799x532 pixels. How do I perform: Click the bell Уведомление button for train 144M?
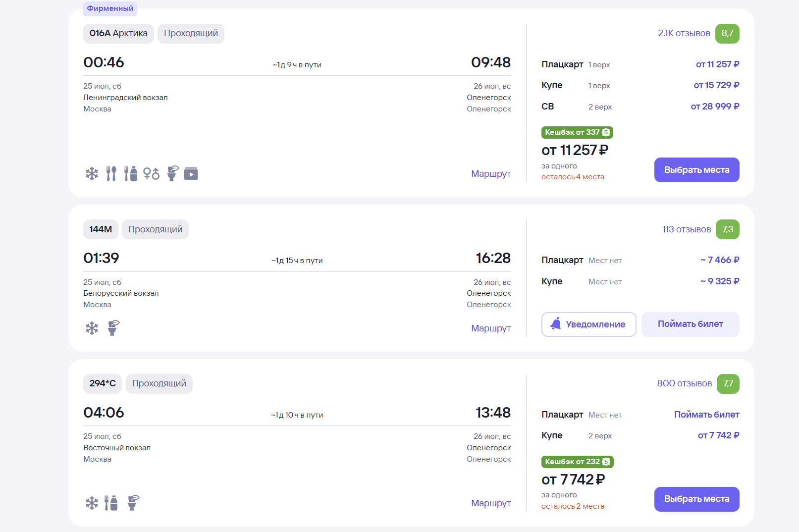coord(588,324)
